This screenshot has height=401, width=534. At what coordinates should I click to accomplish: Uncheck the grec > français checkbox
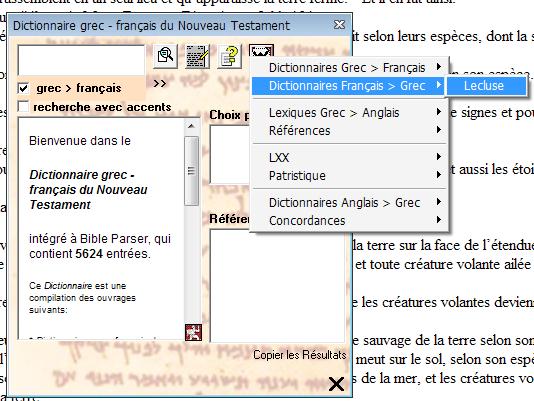(23, 88)
